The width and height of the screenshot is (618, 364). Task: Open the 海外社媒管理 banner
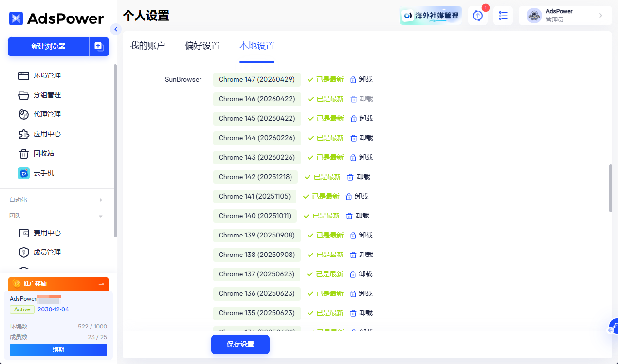tap(431, 16)
